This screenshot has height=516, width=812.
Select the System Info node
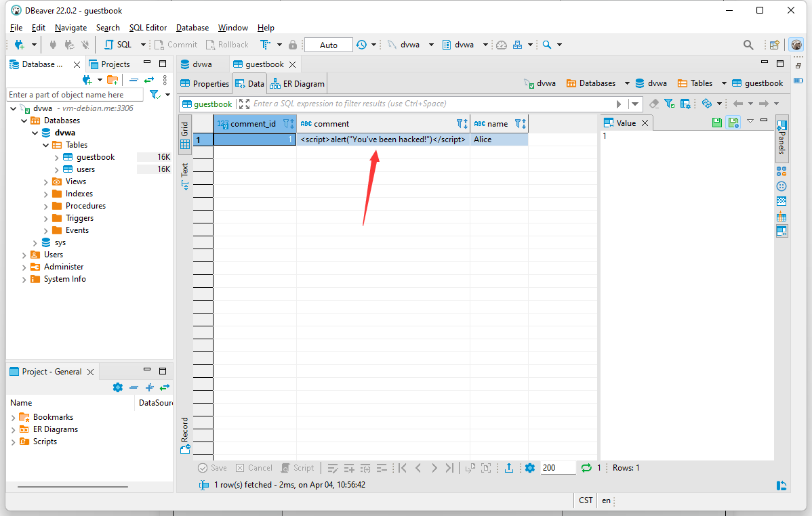tap(65, 279)
